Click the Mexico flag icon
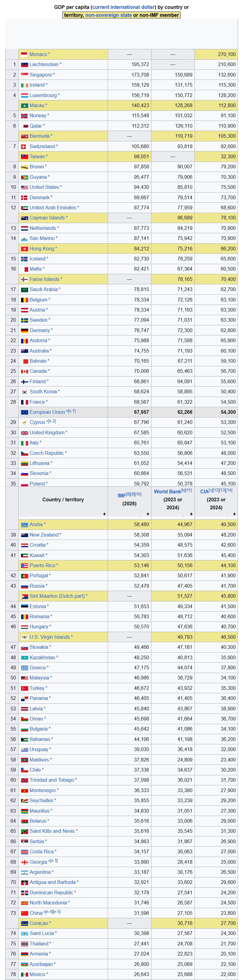245x980 pixels. point(24,974)
